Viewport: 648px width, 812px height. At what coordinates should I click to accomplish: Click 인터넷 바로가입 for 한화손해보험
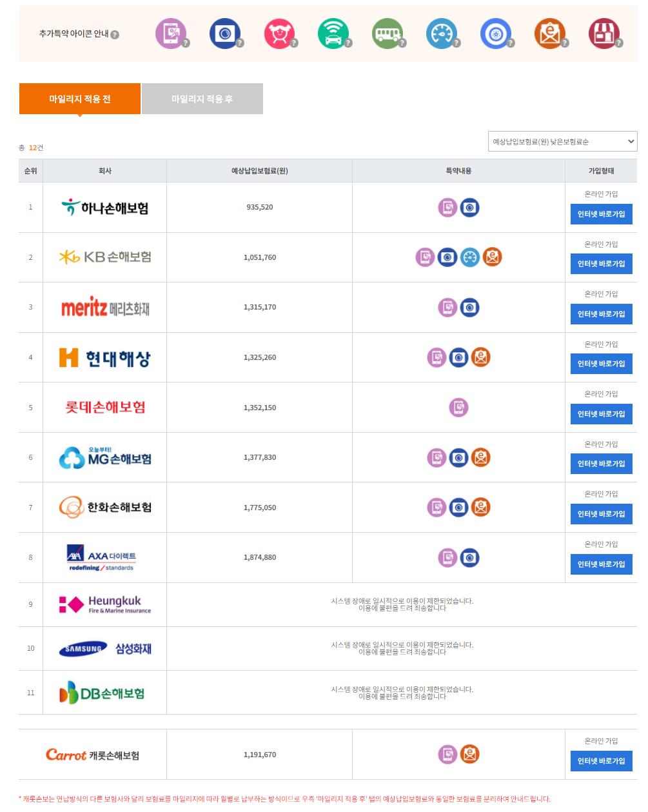click(x=601, y=514)
